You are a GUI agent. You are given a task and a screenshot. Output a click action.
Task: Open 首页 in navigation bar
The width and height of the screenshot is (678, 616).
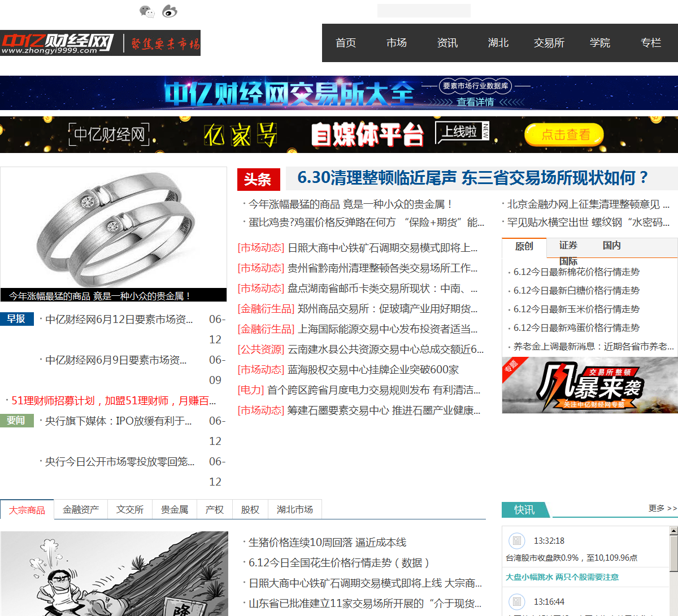(x=346, y=43)
